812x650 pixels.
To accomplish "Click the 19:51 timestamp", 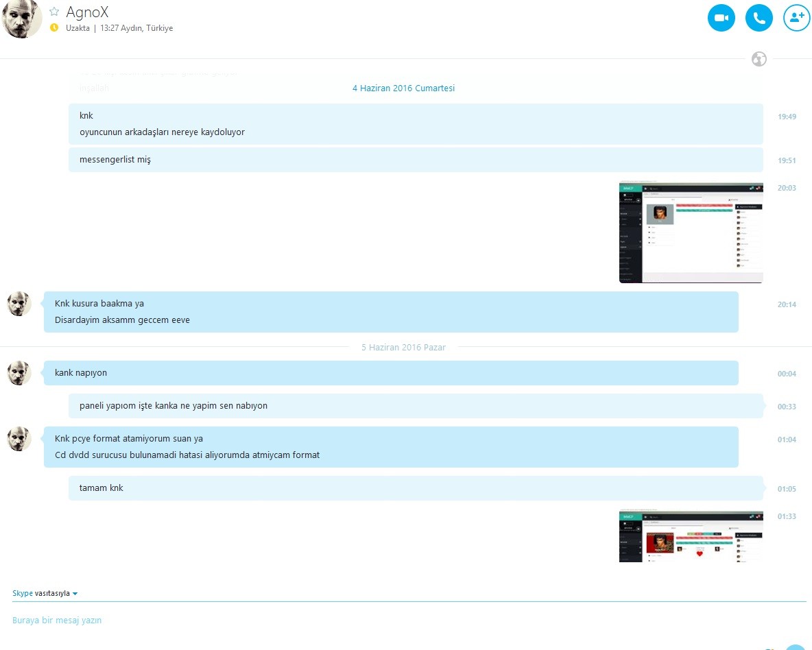I will click(787, 160).
